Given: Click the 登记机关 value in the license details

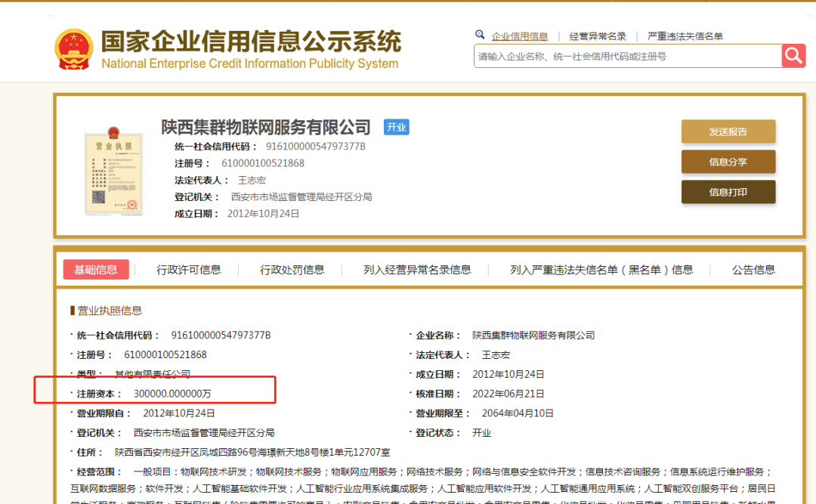Looking at the screenshot, I should (204, 433).
